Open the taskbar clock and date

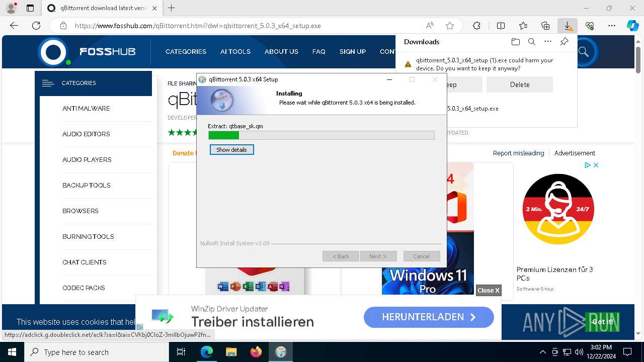coord(601,352)
